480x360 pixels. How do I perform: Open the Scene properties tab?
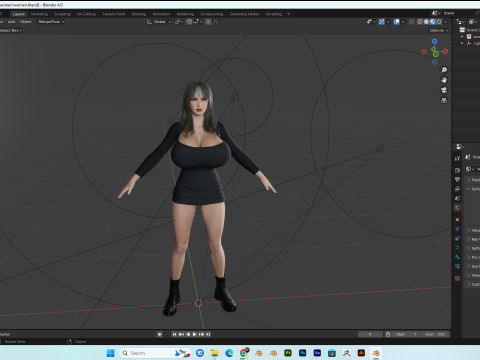tap(457, 198)
